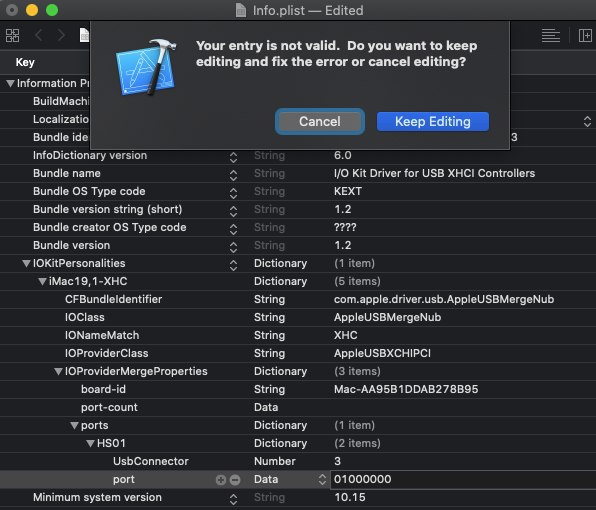Click the Keep Editing button

click(433, 122)
